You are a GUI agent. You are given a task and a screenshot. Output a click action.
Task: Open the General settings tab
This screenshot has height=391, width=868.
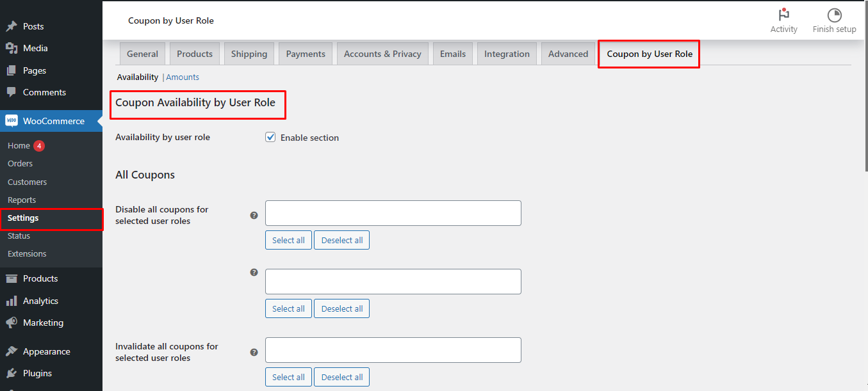(x=142, y=54)
